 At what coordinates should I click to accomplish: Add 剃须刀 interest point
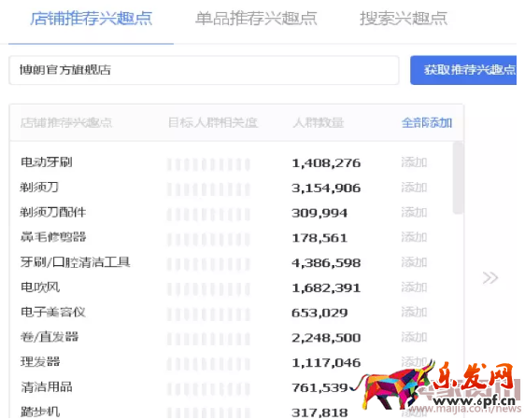click(x=414, y=188)
